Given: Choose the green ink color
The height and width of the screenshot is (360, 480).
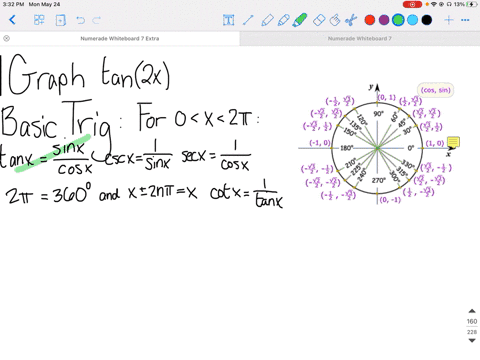Looking at the screenshot, I should pos(398,20).
